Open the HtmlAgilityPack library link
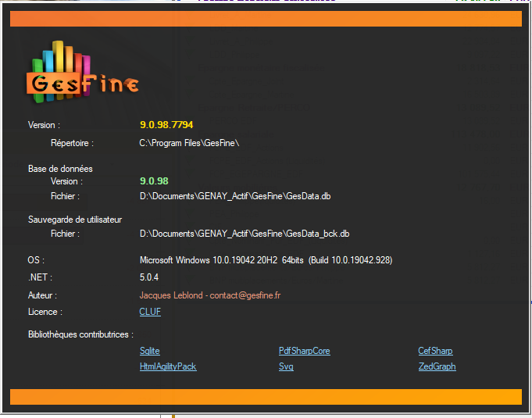 click(168, 366)
